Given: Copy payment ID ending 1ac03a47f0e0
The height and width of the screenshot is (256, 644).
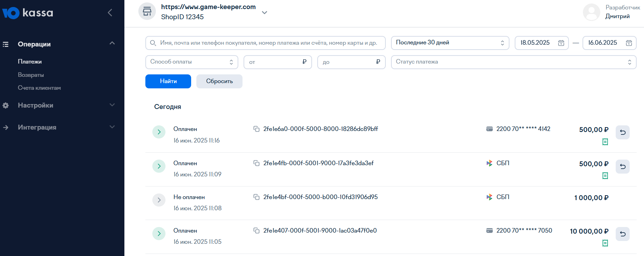Looking at the screenshot, I should point(256,231).
